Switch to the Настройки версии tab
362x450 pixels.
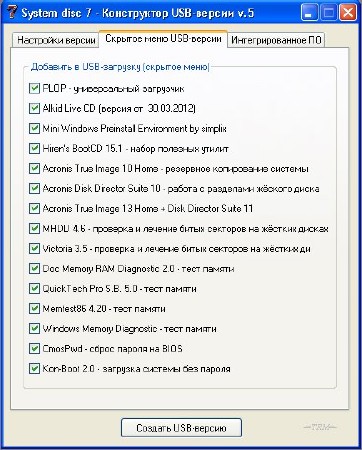coord(56,40)
